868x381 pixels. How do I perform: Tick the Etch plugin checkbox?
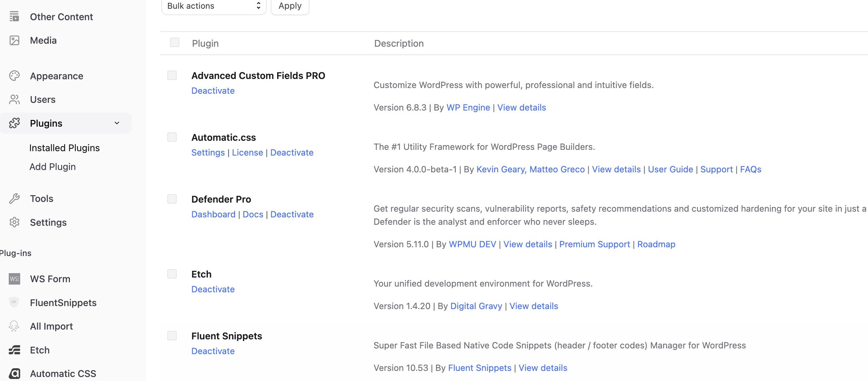(172, 274)
